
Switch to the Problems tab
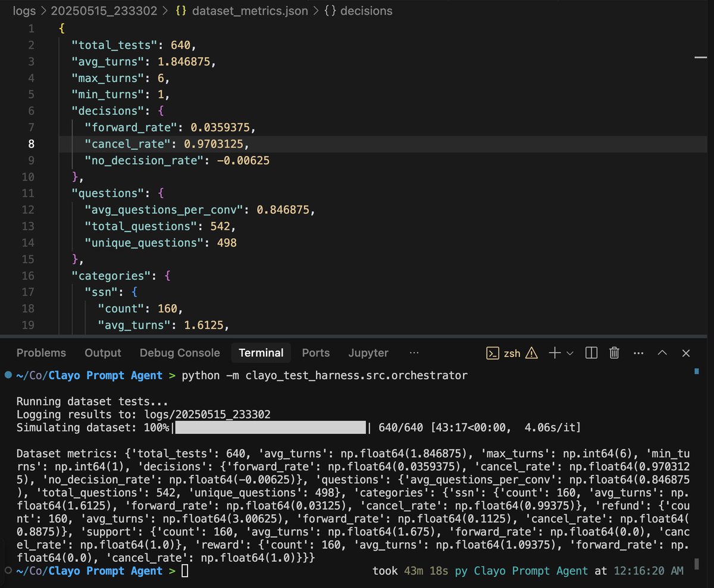point(41,353)
